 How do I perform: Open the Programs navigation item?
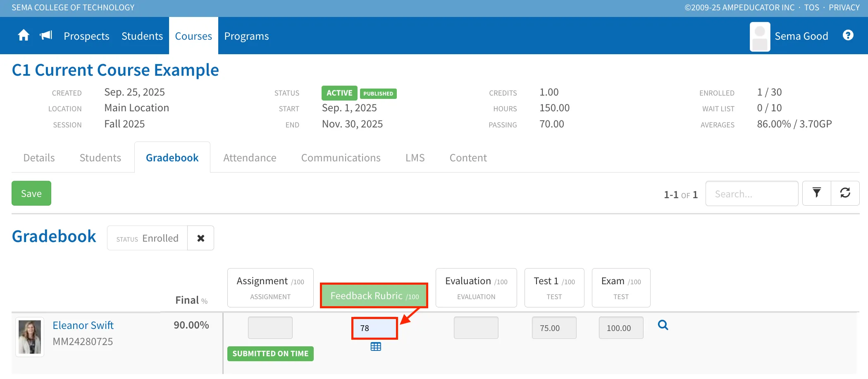(246, 36)
